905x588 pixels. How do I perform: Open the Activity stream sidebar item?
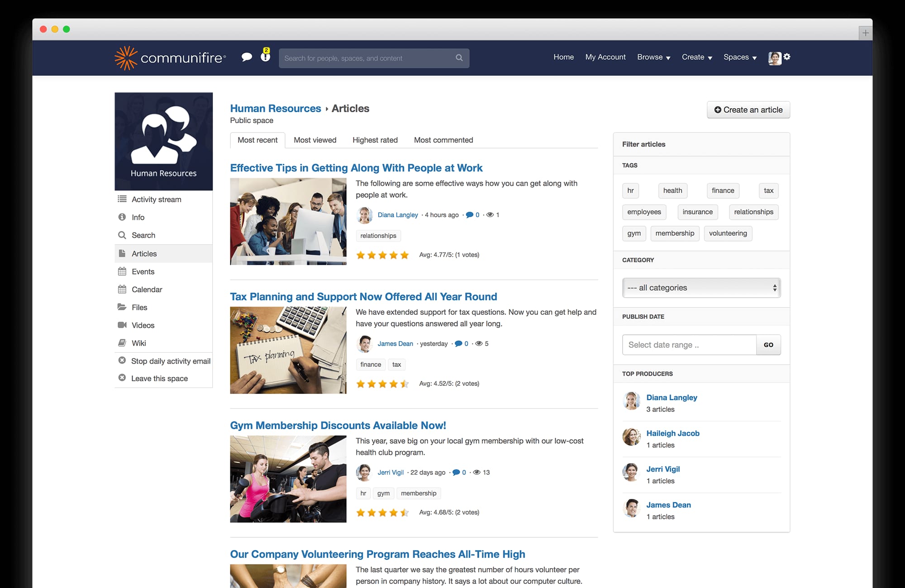tap(156, 199)
